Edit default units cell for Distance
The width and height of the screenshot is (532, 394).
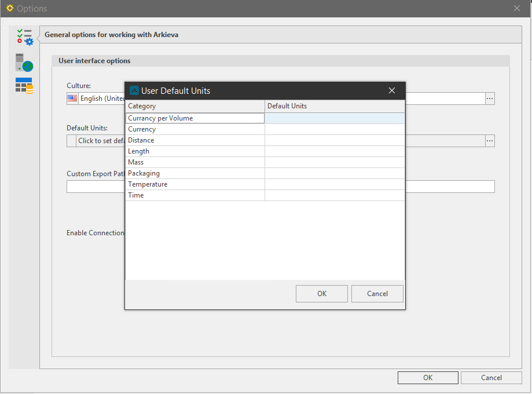335,140
